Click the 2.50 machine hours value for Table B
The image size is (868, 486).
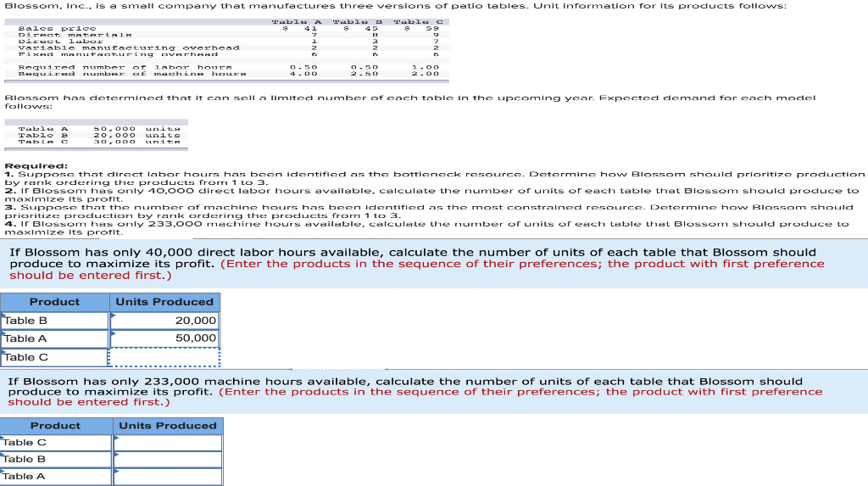point(364,74)
